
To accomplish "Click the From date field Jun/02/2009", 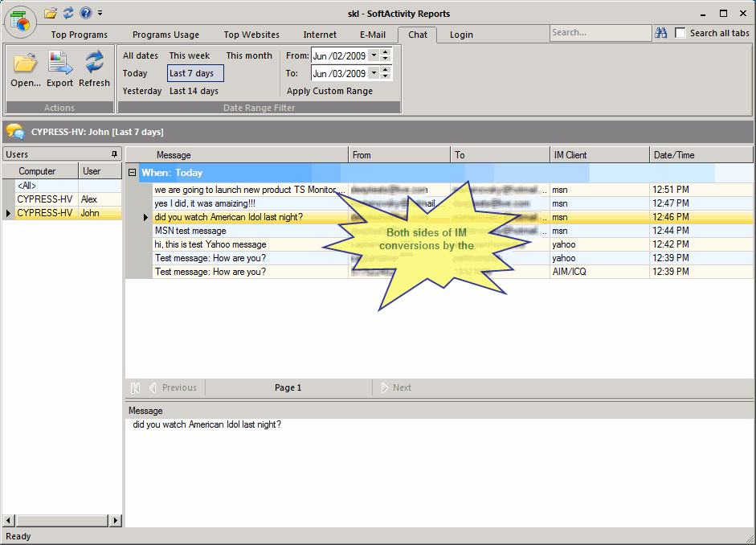I will pos(340,56).
